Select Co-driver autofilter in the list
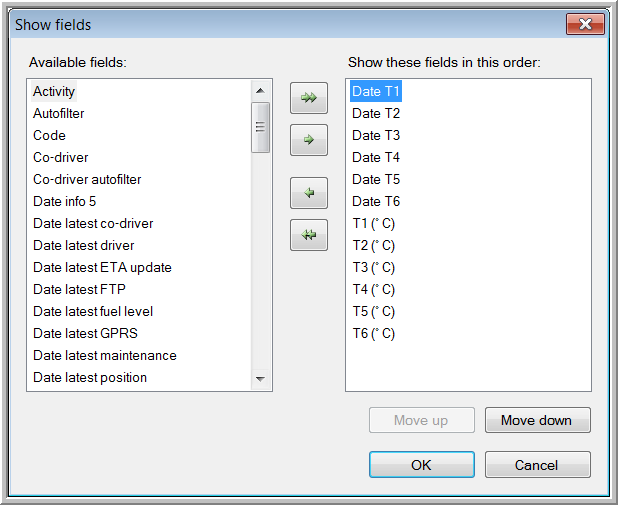The image size is (618, 505). pos(87,179)
